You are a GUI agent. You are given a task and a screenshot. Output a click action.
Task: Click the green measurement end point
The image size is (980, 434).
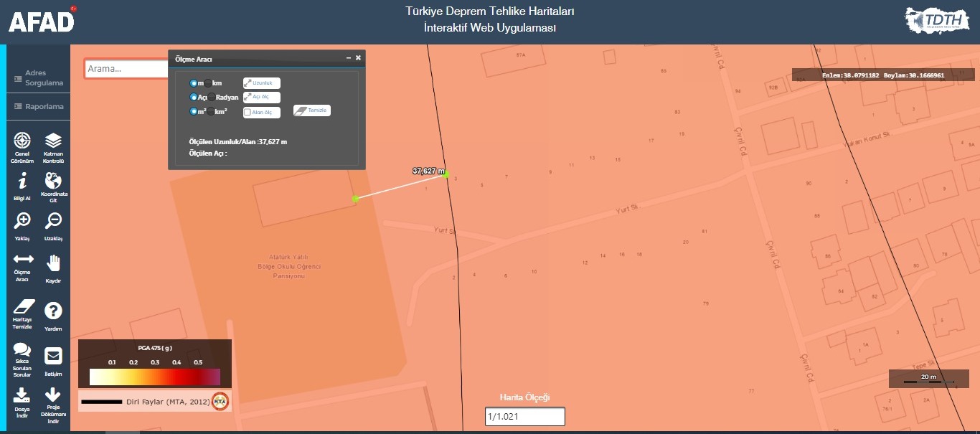point(446,173)
